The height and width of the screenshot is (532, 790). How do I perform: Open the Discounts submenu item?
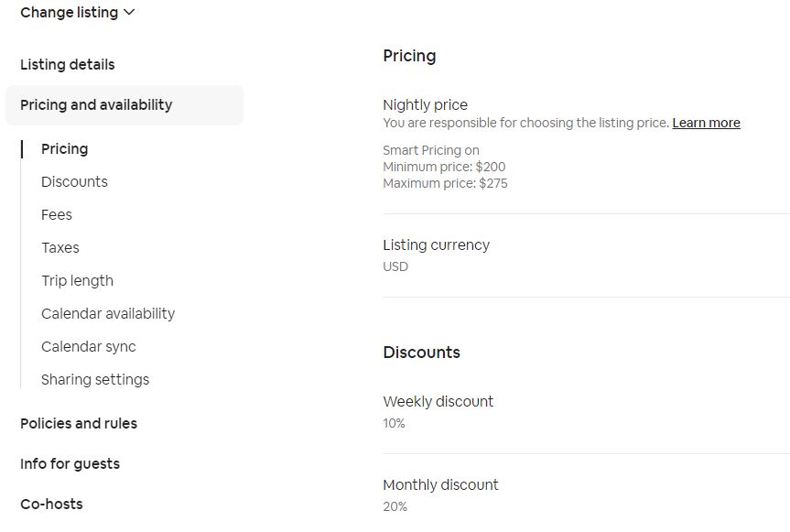74,182
